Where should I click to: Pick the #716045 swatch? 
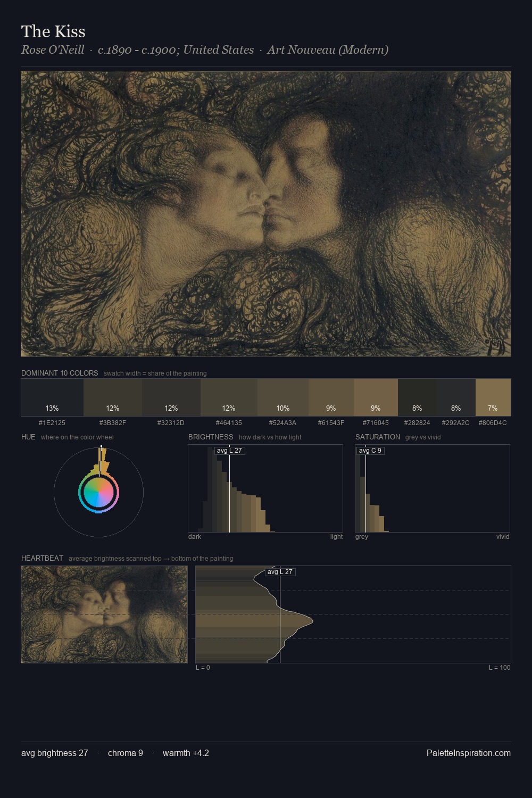pos(376,397)
